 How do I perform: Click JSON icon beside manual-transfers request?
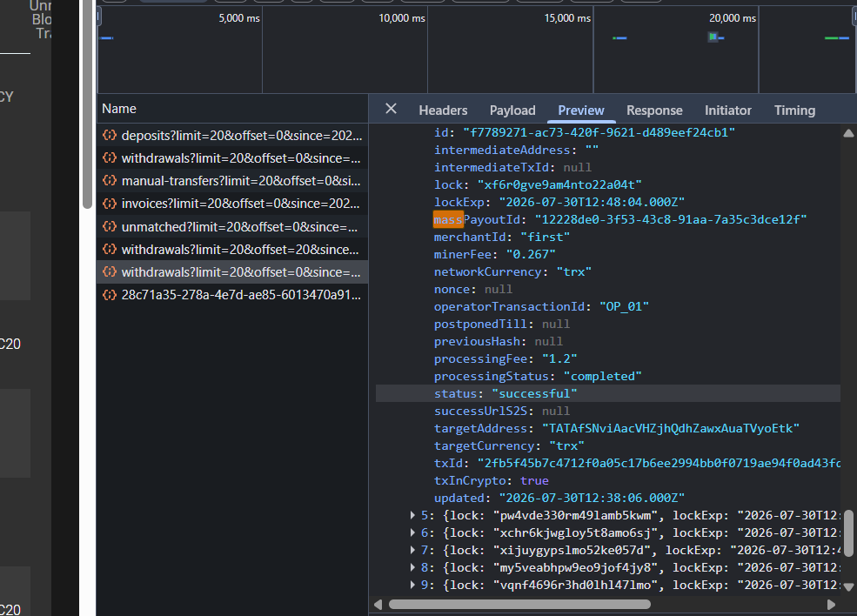point(110,180)
